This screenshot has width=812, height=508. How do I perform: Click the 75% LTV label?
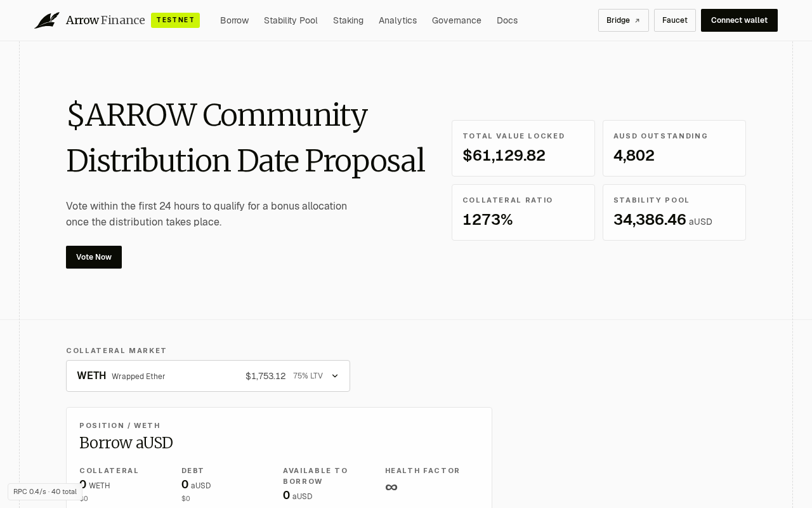click(x=308, y=376)
